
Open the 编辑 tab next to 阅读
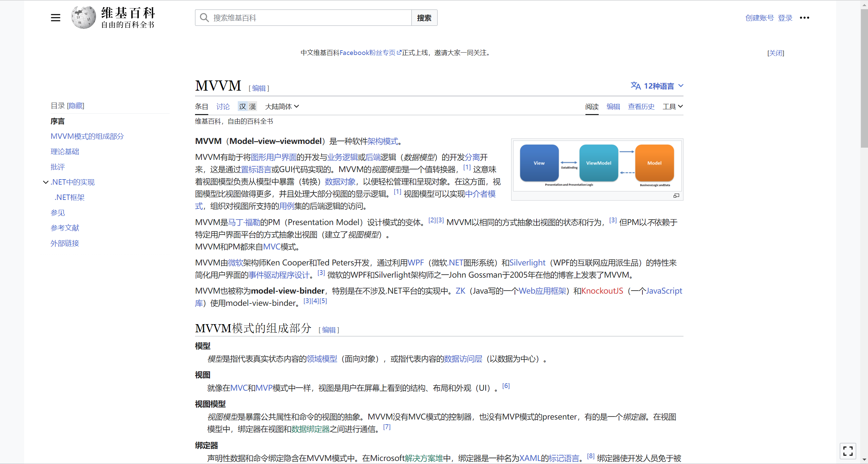[x=613, y=107]
